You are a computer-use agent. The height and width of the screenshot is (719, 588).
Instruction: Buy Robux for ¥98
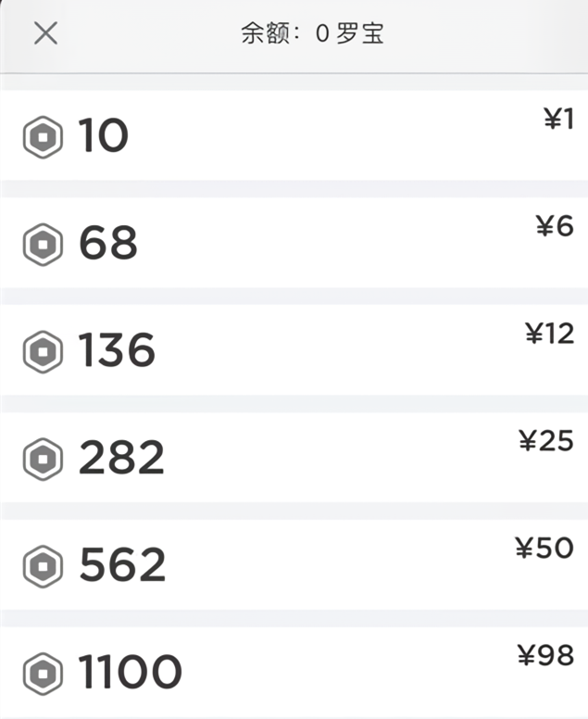tap(545, 655)
